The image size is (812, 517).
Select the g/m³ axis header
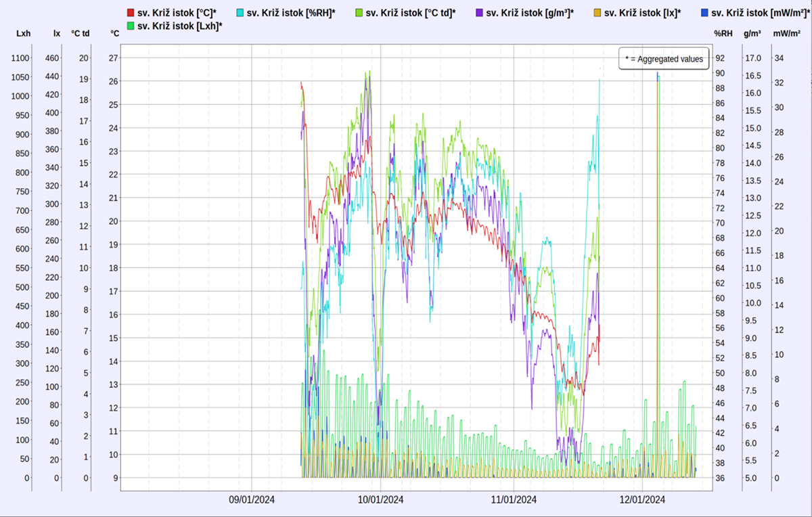point(752,32)
